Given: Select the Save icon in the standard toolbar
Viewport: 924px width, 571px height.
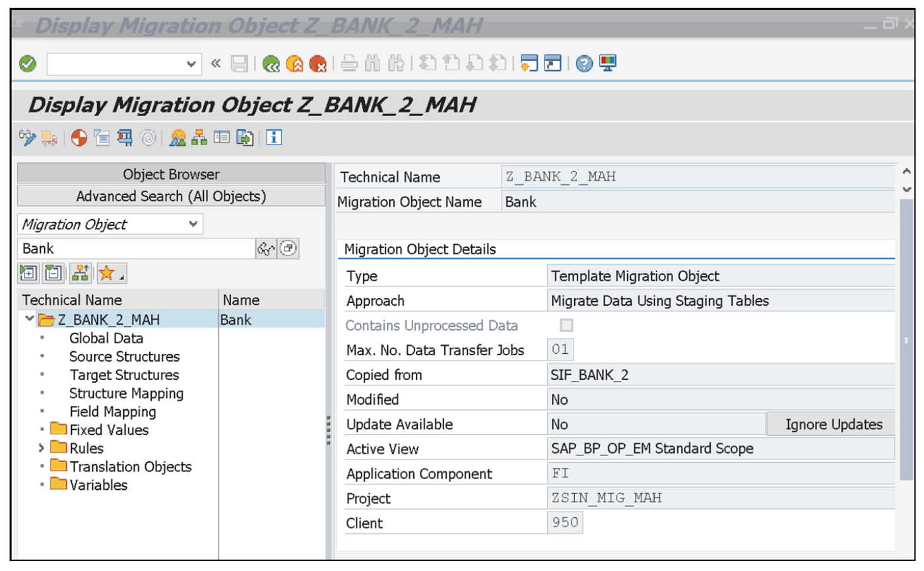Looking at the screenshot, I should (x=240, y=63).
